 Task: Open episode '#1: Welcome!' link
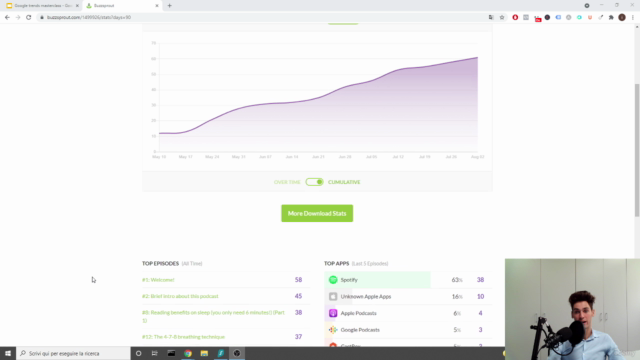click(x=158, y=280)
